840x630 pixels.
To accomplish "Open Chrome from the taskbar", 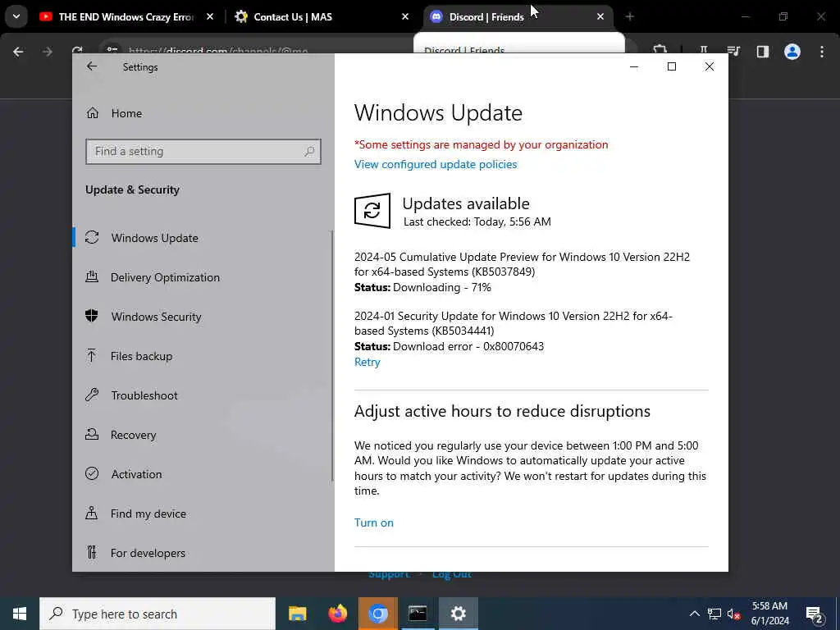I will click(x=377, y=614).
